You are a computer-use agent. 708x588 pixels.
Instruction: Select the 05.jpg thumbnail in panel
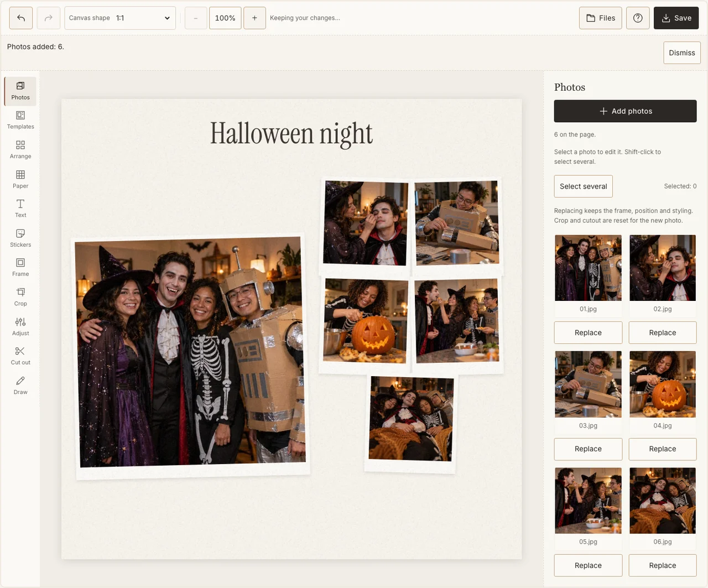click(x=588, y=501)
